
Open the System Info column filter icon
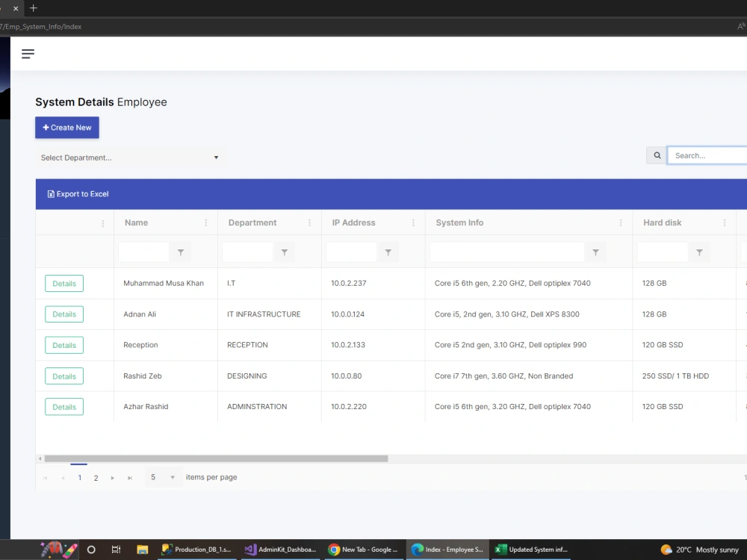595,252
